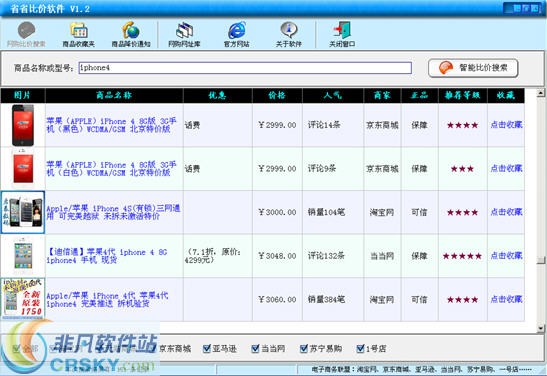Image resolution: width=547 pixels, height=376 pixels.
Task: Click the iPhone 4S group thumbnail
Action: point(23,212)
